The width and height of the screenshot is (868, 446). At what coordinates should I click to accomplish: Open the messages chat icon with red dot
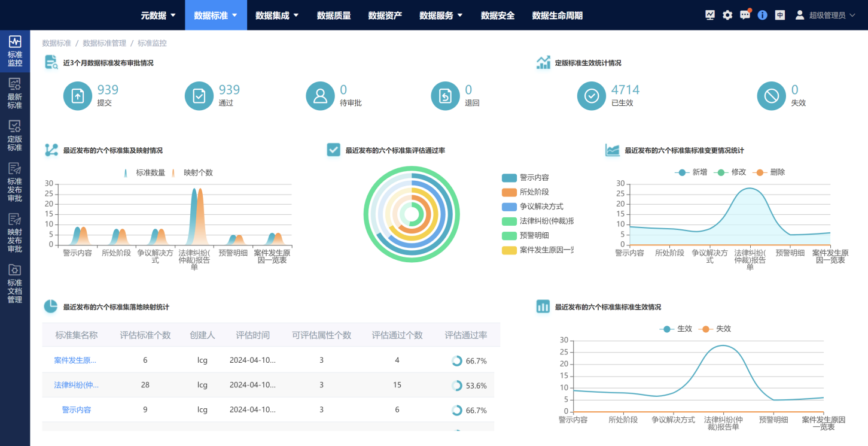(745, 15)
